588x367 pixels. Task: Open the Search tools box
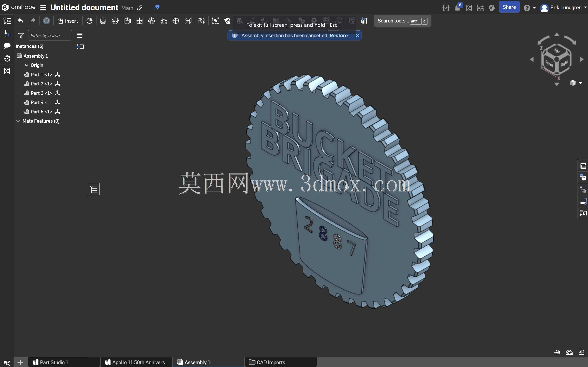click(402, 21)
